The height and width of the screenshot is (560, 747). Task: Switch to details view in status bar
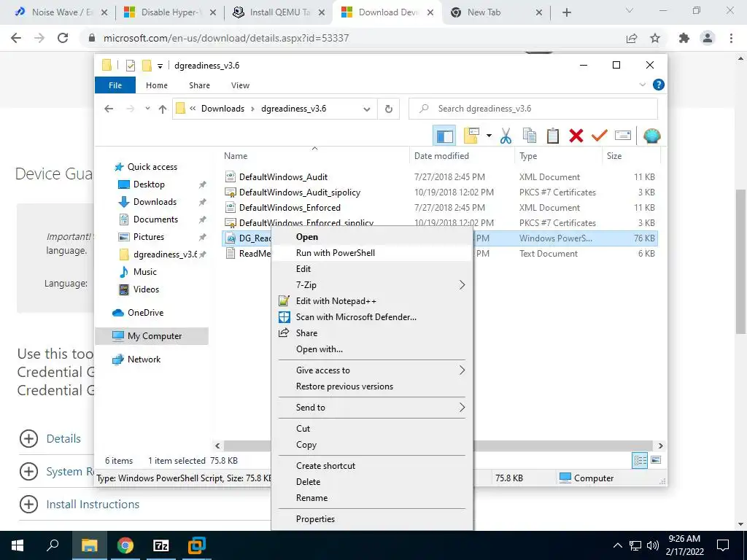(x=640, y=461)
